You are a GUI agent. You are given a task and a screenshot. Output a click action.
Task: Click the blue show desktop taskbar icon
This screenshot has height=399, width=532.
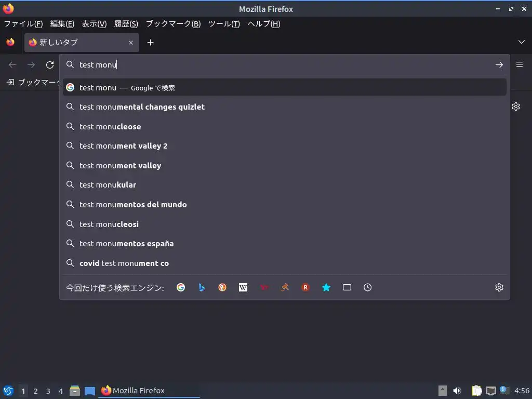tap(89, 391)
